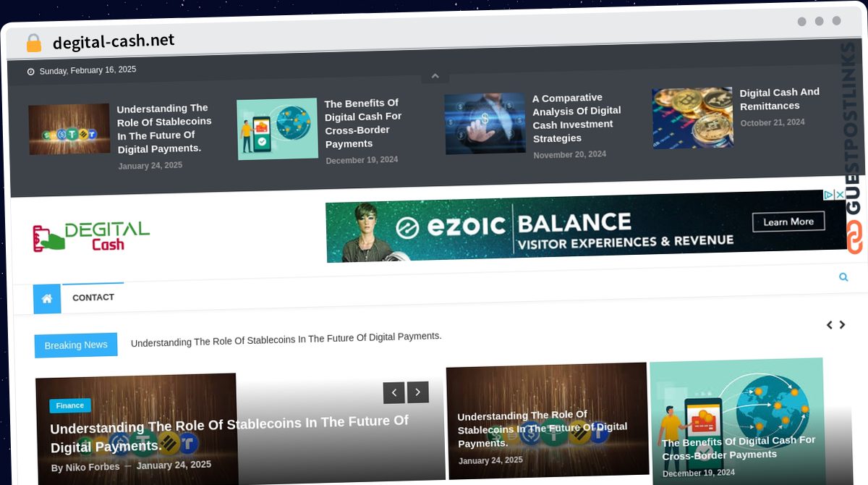Click the Degital Cash site logo
The height and width of the screenshot is (485, 868).
[x=91, y=237]
